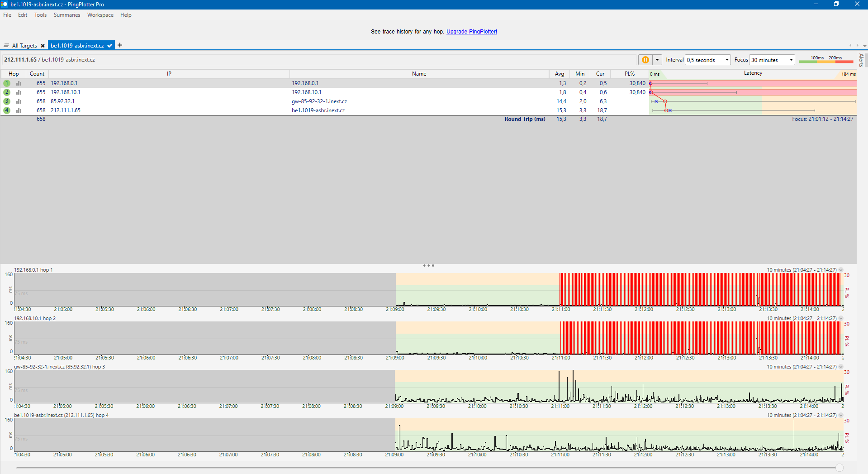This screenshot has height=474, width=868.
Task: Open the Interval 0,5 seconds dropdown
Action: 707,60
